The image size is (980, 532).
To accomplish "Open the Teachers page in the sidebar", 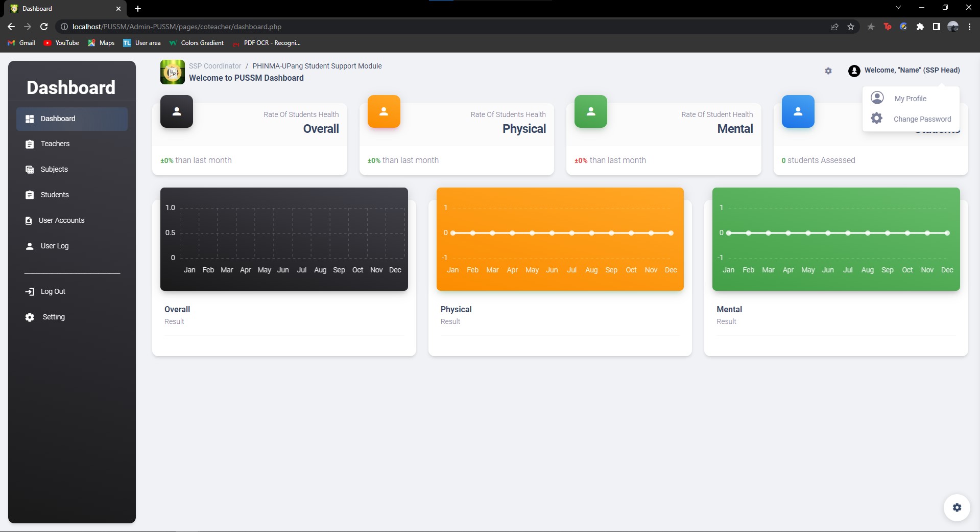I will [x=55, y=144].
